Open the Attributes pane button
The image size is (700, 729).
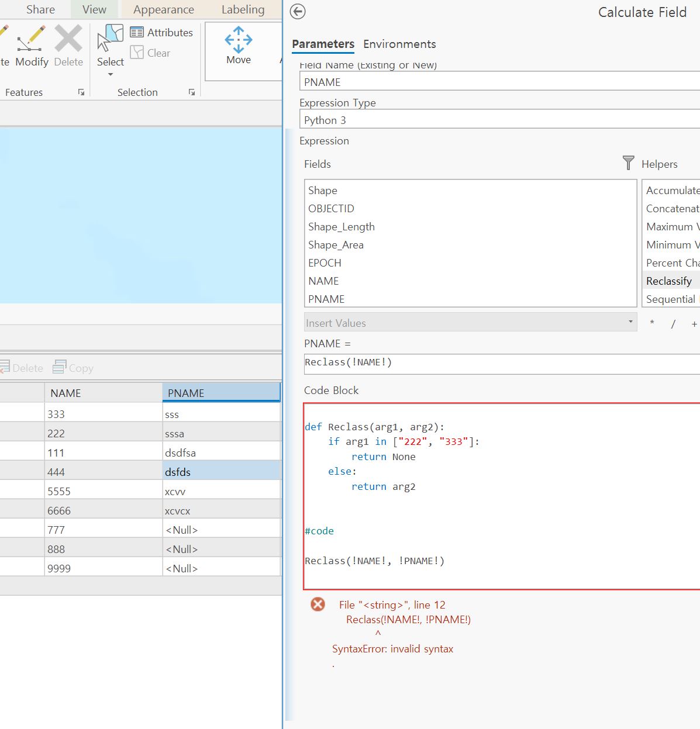coord(161,33)
